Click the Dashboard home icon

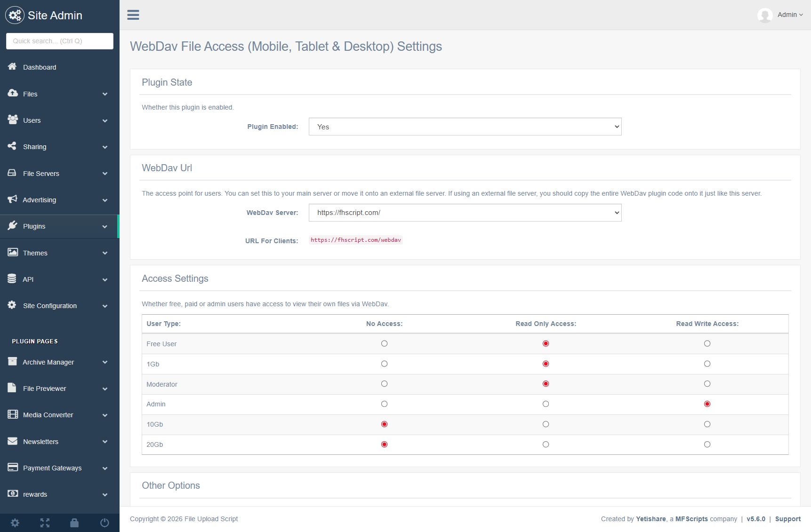tap(13, 67)
